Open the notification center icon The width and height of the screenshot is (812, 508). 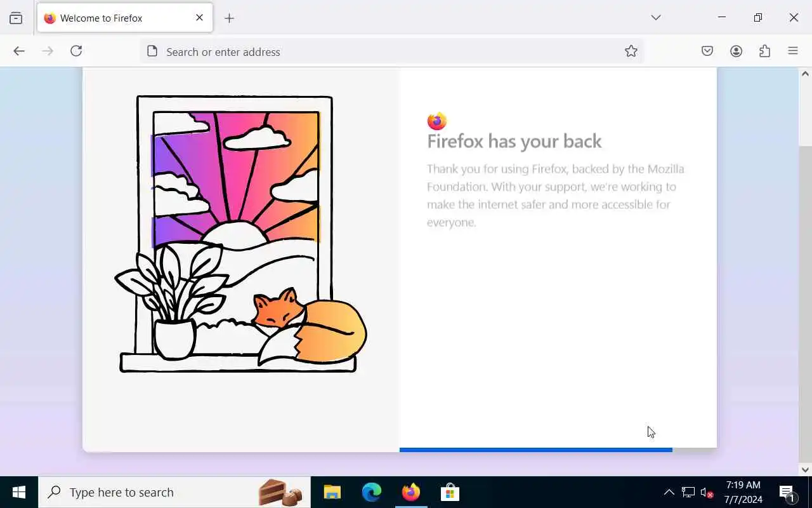click(x=787, y=492)
